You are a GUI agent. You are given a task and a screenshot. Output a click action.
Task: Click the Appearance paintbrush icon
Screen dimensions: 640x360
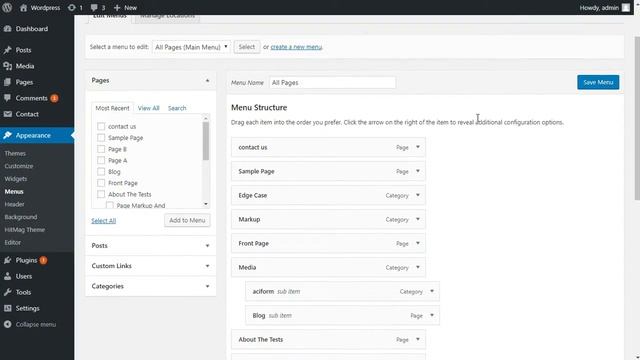coord(7,135)
